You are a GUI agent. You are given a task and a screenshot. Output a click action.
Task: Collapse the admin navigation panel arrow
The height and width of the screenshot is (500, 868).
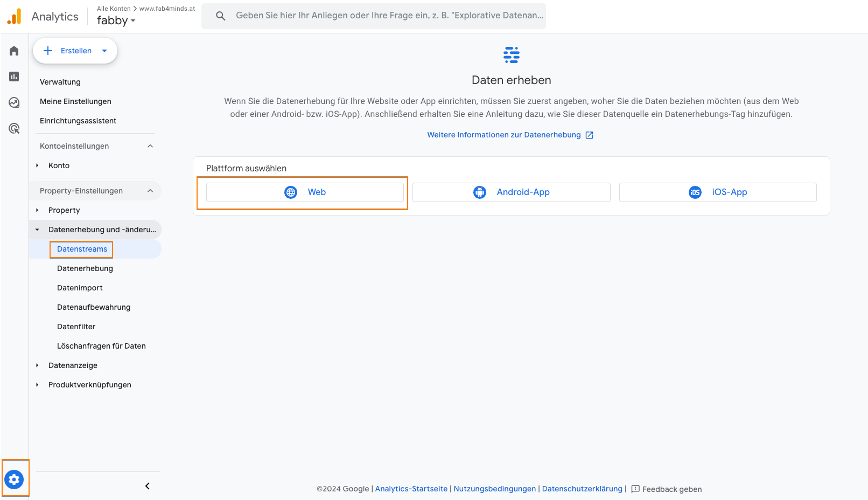[x=147, y=486]
